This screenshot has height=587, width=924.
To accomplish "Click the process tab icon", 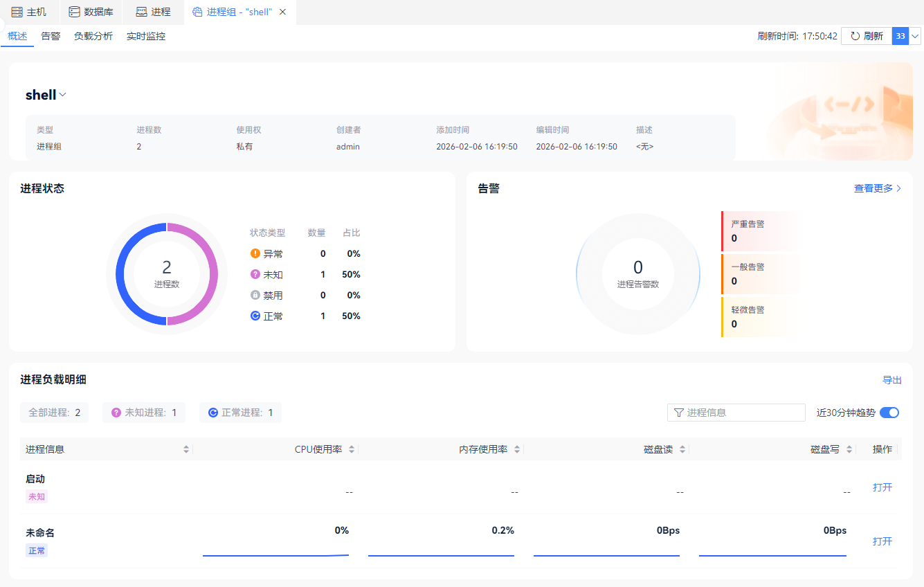I will point(141,12).
